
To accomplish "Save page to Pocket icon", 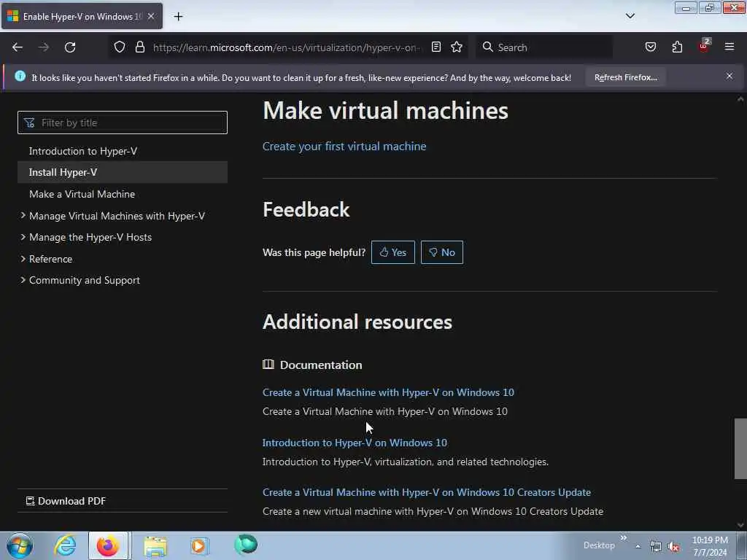I will coord(650,47).
